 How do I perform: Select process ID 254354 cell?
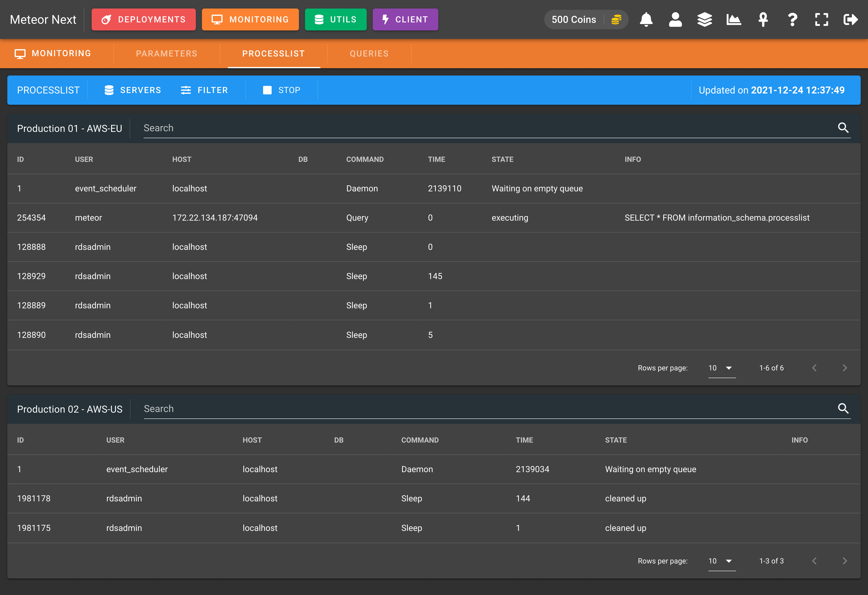(31, 218)
